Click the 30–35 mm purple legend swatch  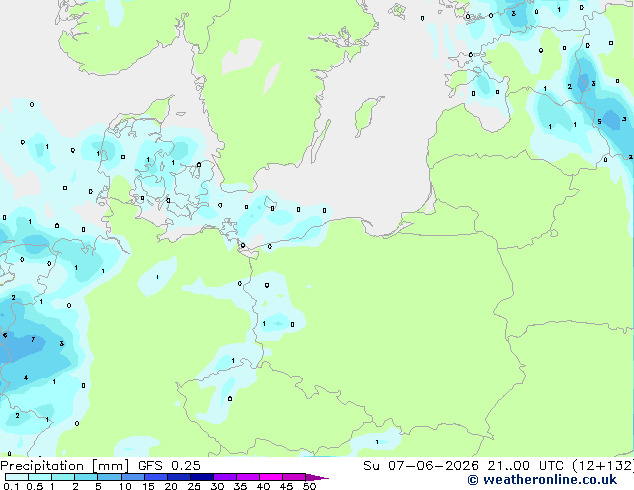click(224, 477)
